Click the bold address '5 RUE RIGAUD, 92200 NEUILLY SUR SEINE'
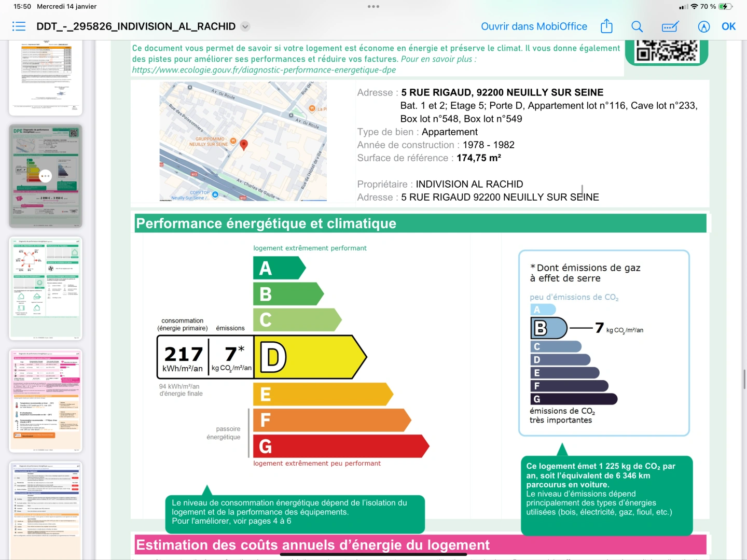 click(x=502, y=92)
